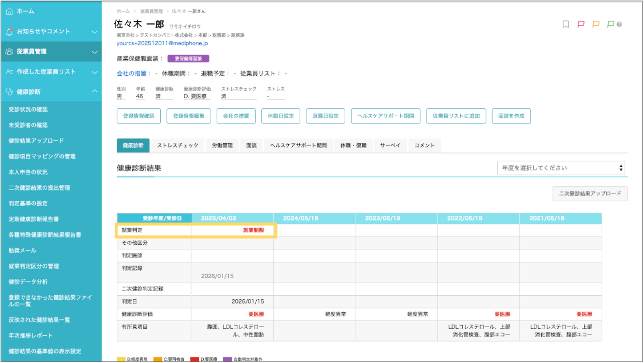Open the question mark help icon beside the flags

pyautogui.click(x=620, y=24)
